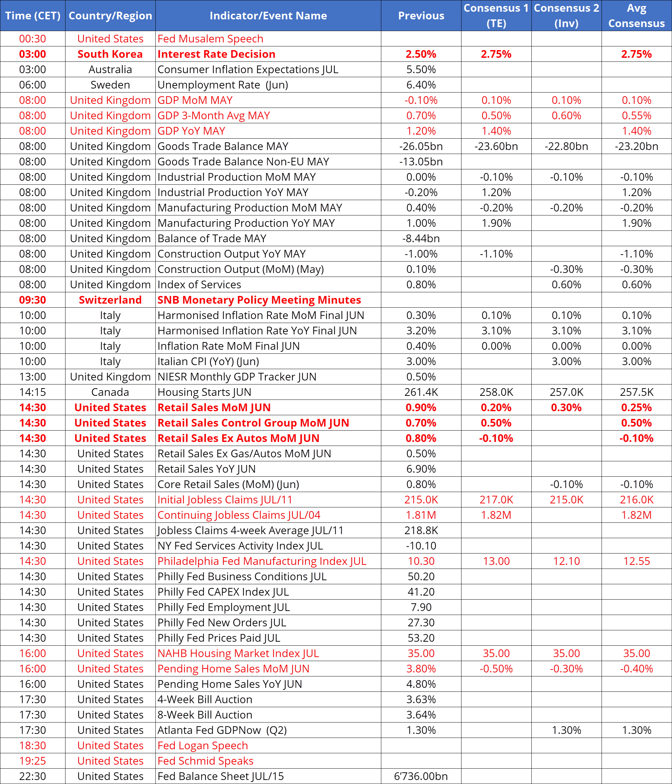Click the Time (CET) column header
Screen dimensions: 672x784
32,15
